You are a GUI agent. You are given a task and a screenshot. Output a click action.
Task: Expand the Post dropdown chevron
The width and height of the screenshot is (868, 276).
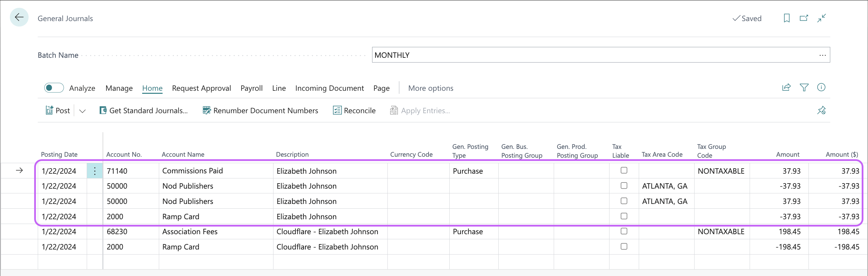coord(82,111)
